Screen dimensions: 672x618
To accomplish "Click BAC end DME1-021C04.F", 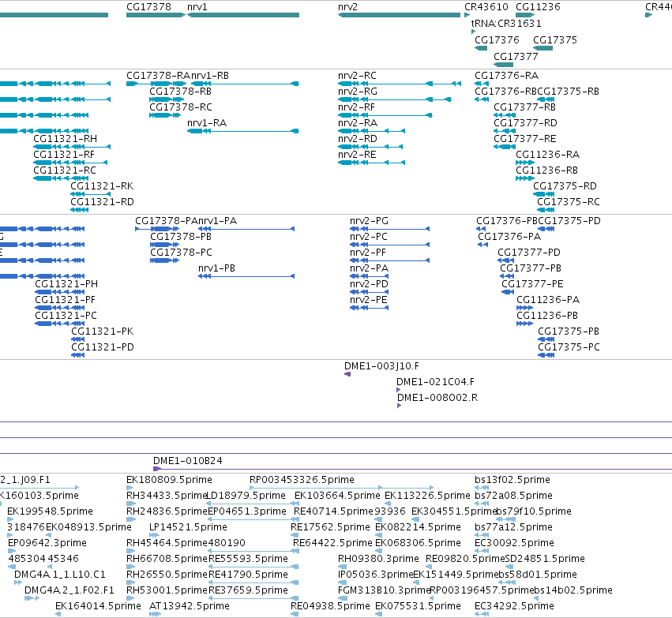I will pyautogui.click(x=399, y=390).
